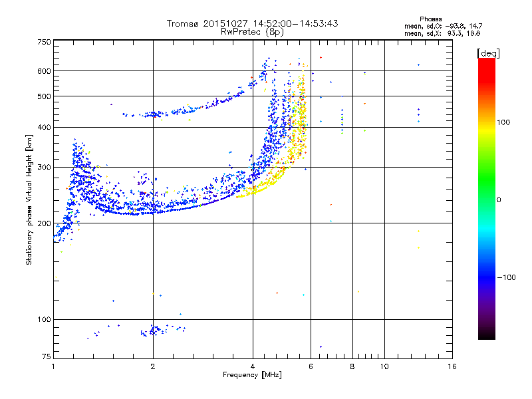Click the y-axis tick label '300'
Screen dimensions: 532x399
pos(44,167)
